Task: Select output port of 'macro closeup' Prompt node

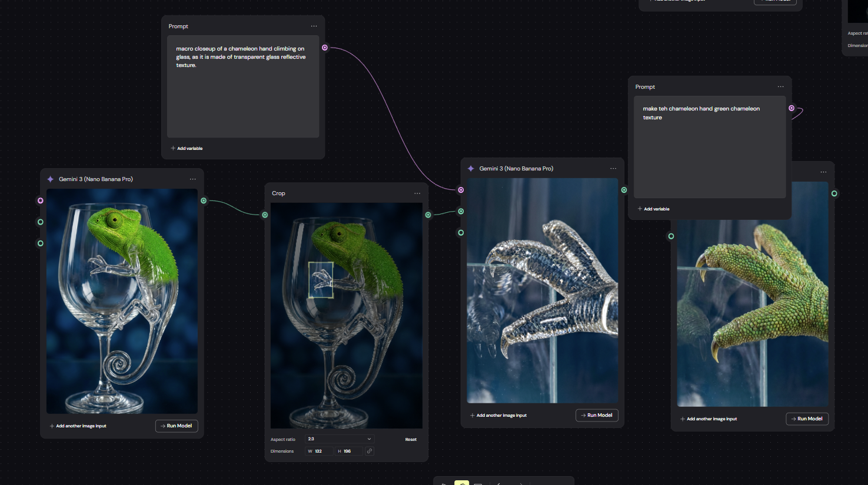Action: click(325, 48)
